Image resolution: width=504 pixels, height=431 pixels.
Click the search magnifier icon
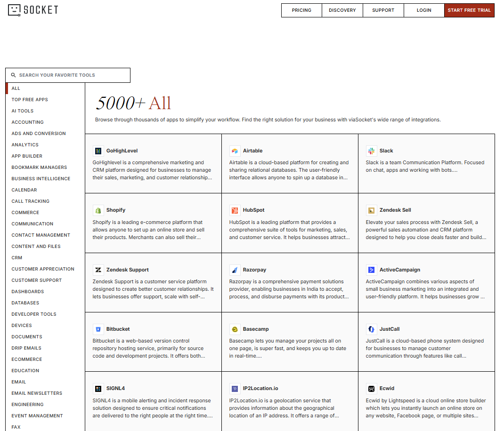14,75
